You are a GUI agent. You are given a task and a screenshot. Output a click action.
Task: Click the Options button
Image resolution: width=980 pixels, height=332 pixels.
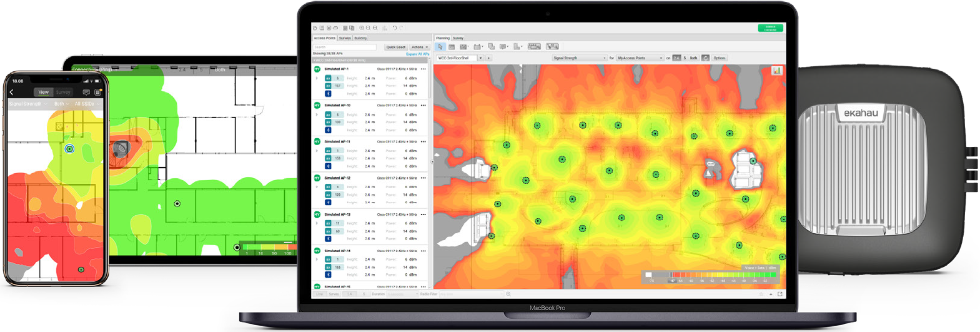tap(720, 58)
